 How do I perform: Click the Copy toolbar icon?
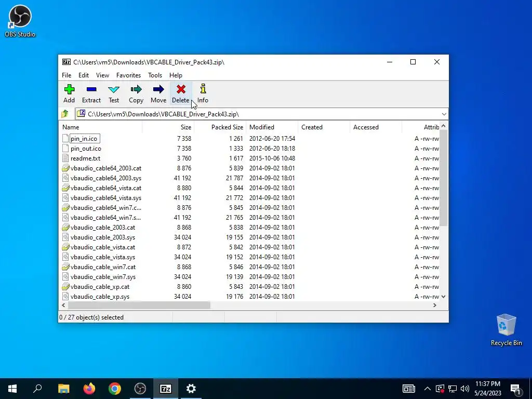coord(136,89)
